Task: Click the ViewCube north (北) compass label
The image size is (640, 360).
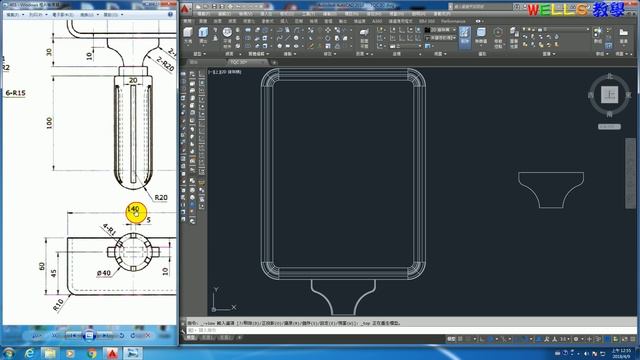Action: tap(610, 76)
